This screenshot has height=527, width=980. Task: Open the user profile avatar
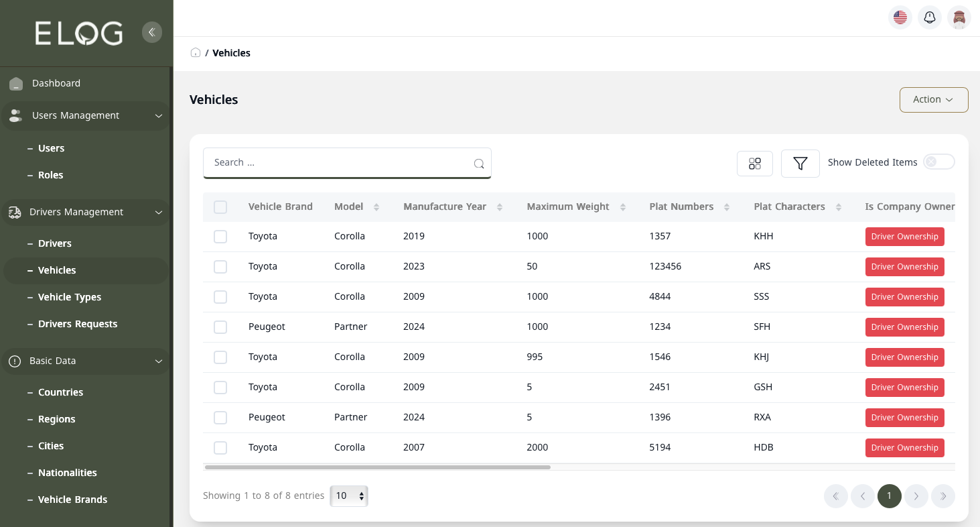coord(959,17)
